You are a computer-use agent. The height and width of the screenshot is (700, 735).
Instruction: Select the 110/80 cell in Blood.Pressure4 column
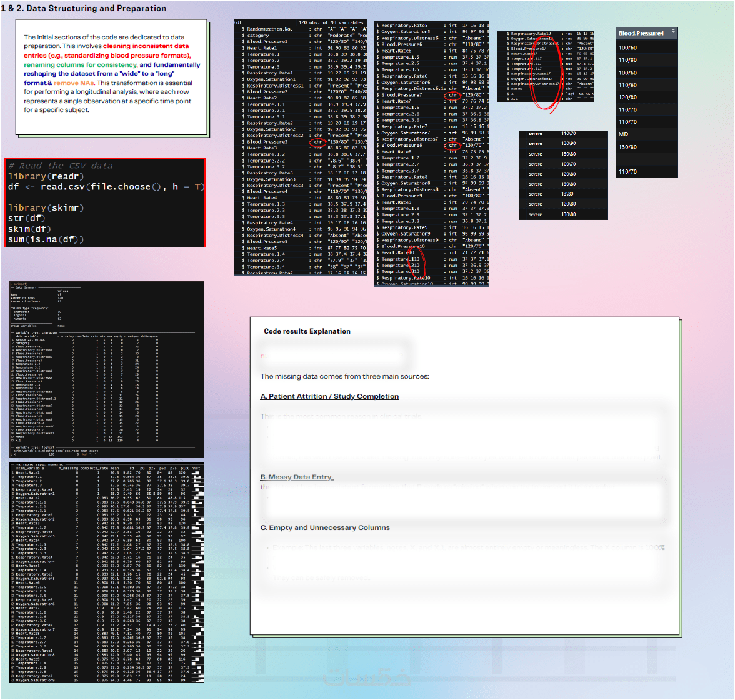627,60
